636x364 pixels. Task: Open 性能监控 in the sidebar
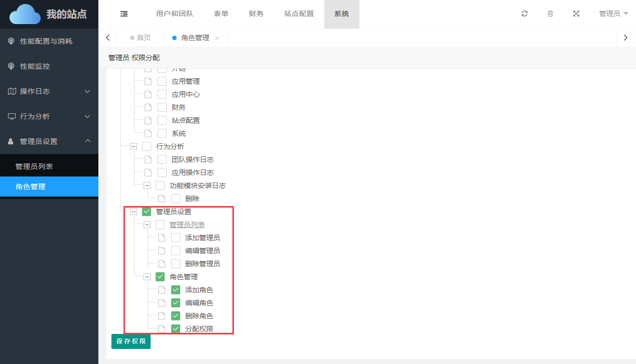coord(35,66)
